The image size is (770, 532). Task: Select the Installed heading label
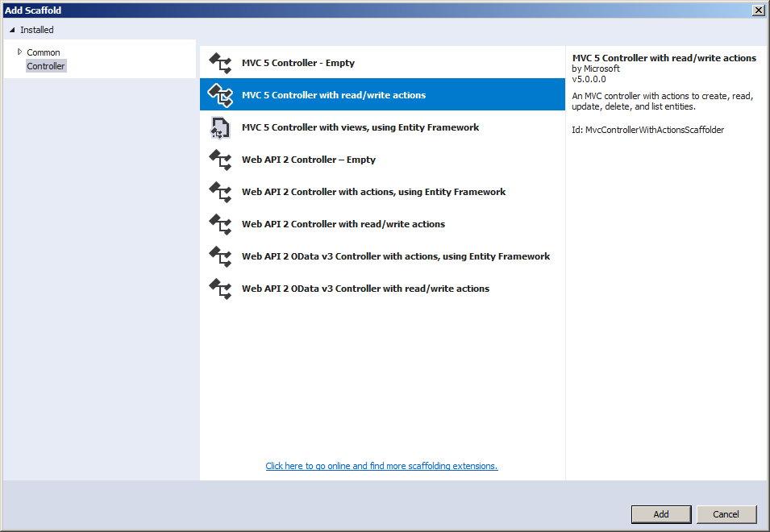[37, 30]
